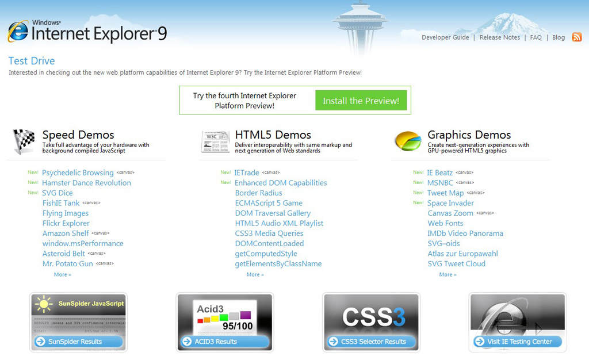Click the pie chart Graphics Demos icon
Image resolution: width=589 pixels, height=364 pixels.
[x=408, y=141]
